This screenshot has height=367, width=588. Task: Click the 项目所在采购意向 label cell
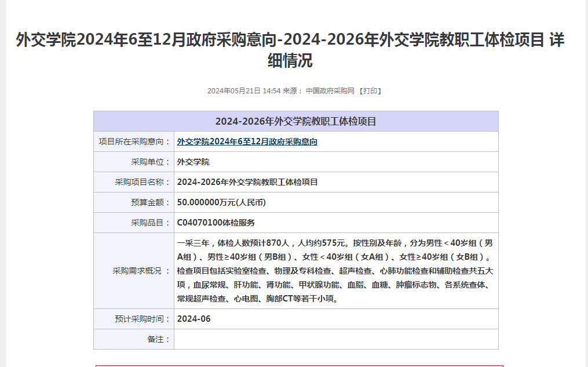(134, 141)
